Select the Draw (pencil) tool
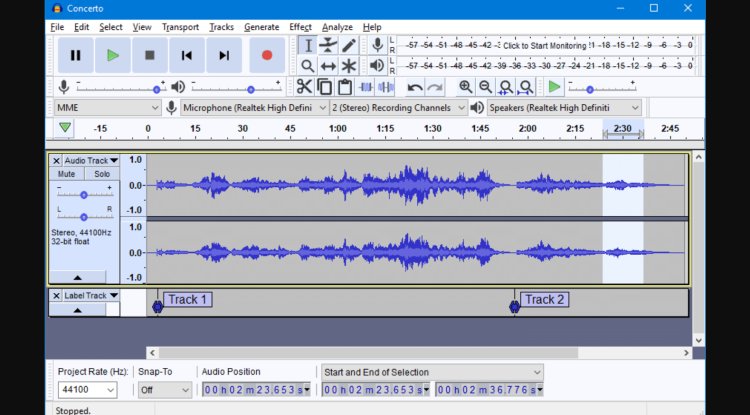Viewport: 750px width, 415px height. pyautogui.click(x=349, y=45)
